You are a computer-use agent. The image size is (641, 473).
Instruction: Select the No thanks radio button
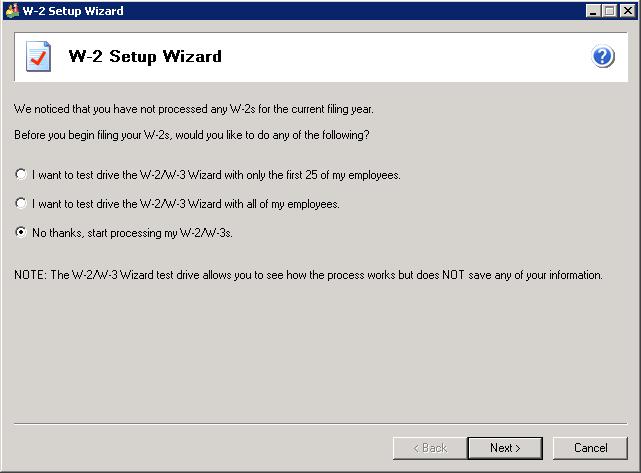coord(22,233)
